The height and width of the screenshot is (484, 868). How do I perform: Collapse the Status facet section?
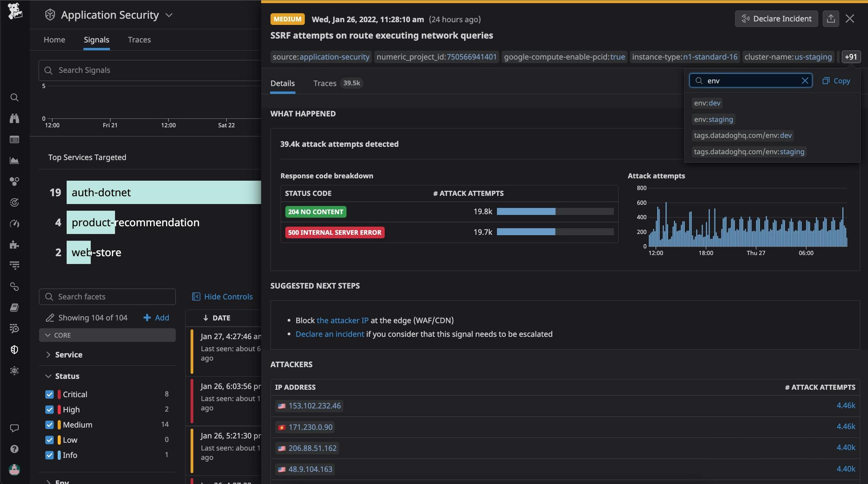[47, 376]
